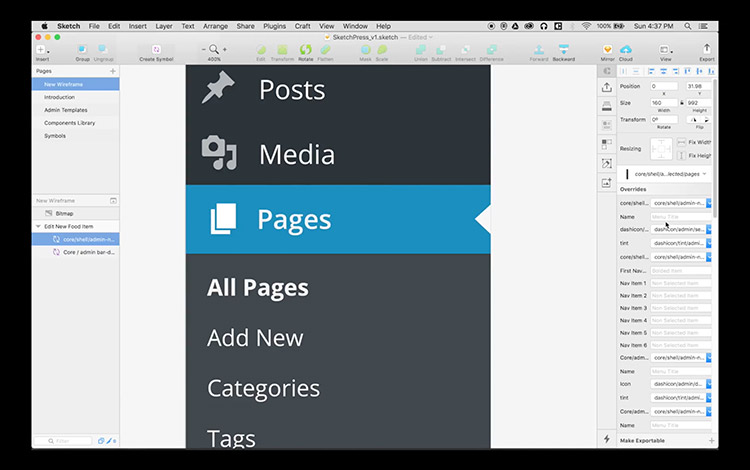Image resolution: width=750 pixels, height=470 pixels.
Task: Zoom out with the minus magnifier button
Action: pos(204,49)
